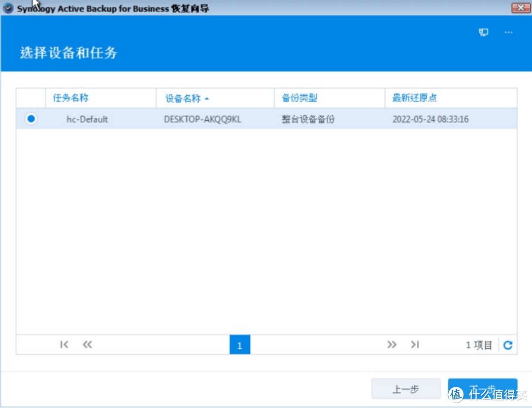
Task: Click the Synology app icon in title bar
Action: click(x=8, y=8)
